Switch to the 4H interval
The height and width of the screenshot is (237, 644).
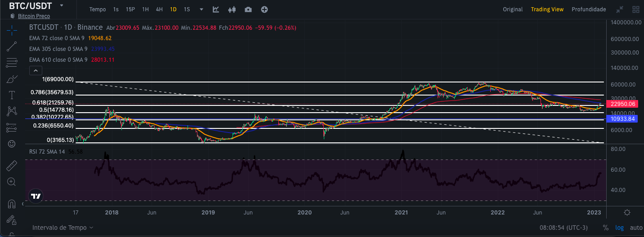click(159, 9)
